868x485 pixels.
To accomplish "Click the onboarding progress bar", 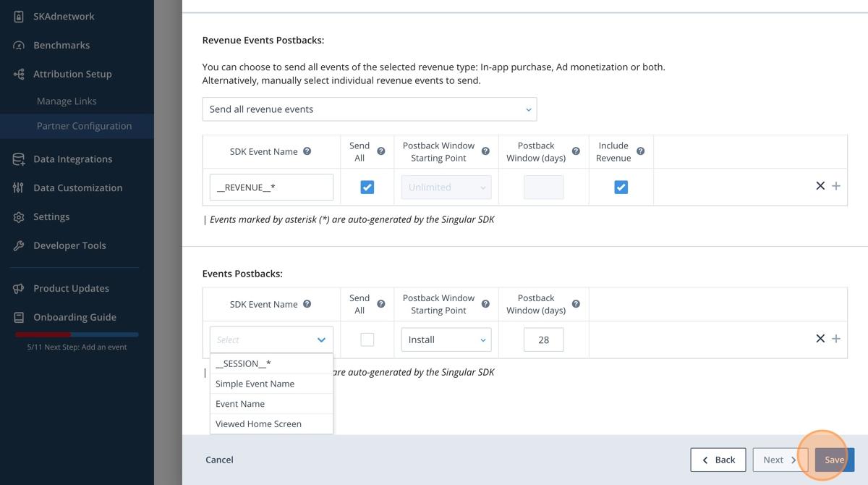I will point(77,334).
